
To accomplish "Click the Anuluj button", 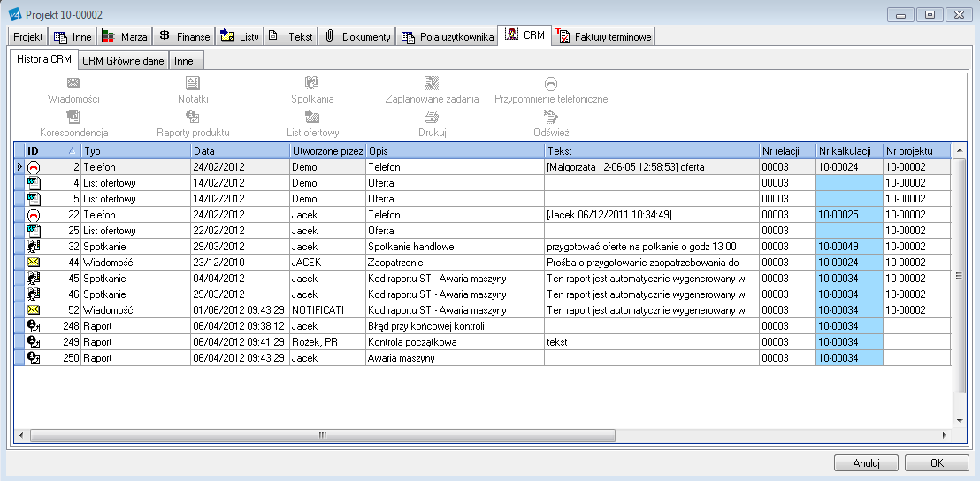I will coord(866,463).
